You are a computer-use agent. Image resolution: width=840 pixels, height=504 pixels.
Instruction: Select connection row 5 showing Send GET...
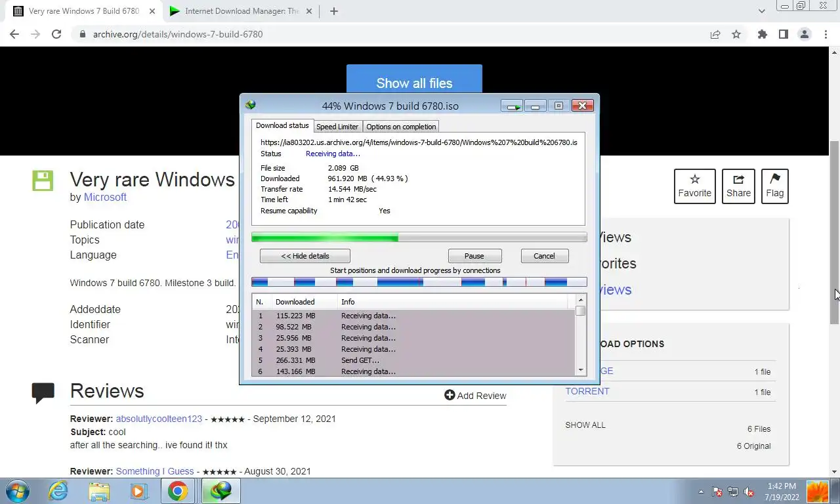click(x=413, y=360)
